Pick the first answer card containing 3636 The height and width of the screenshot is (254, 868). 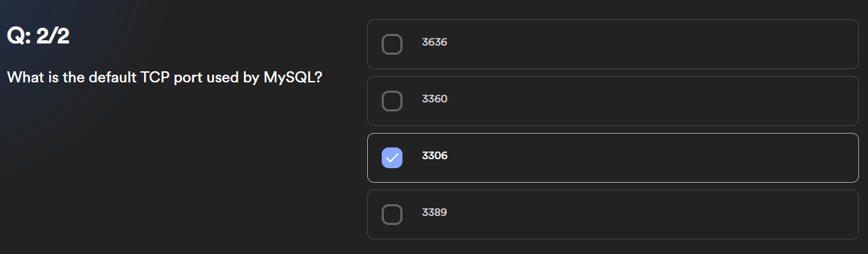(612, 44)
